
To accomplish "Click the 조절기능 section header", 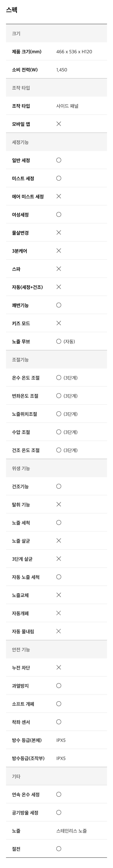I will 56,360.
